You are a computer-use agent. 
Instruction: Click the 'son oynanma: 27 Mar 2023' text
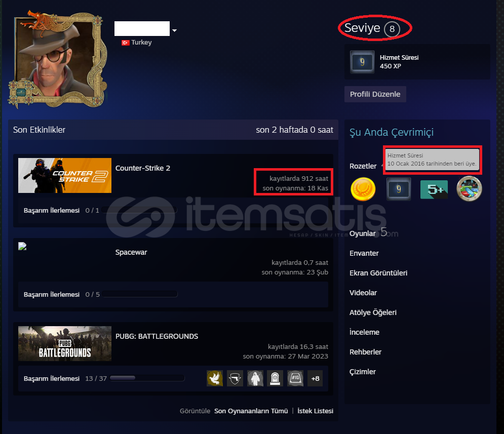pyautogui.click(x=285, y=356)
